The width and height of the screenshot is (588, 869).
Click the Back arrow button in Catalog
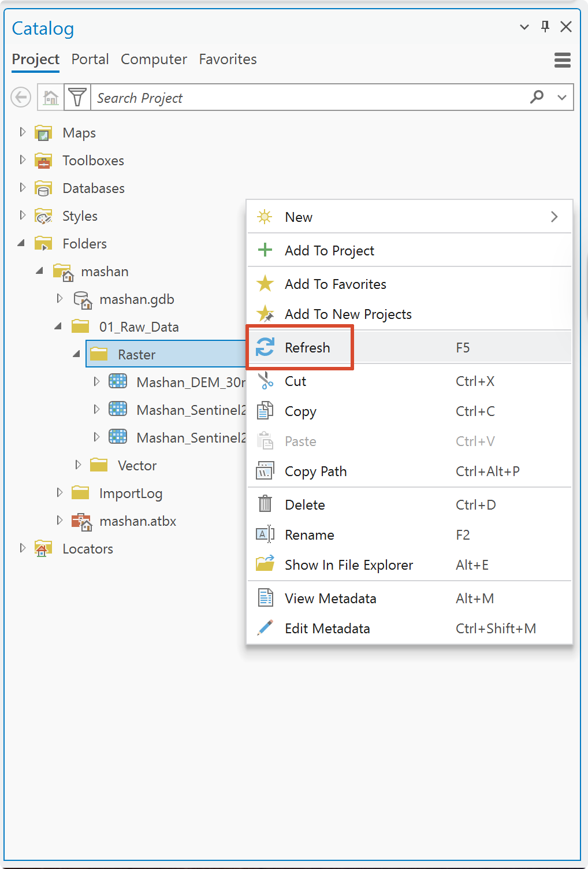click(21, 97)
